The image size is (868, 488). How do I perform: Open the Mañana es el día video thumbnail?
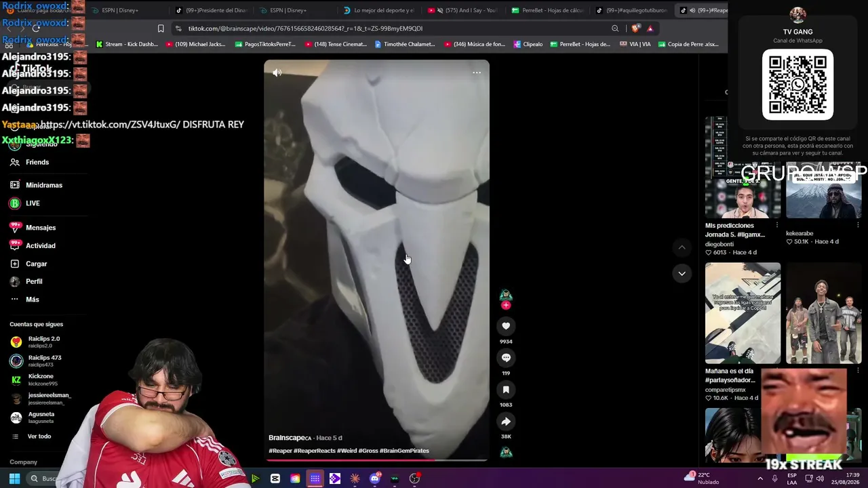(x=743, y=313)
